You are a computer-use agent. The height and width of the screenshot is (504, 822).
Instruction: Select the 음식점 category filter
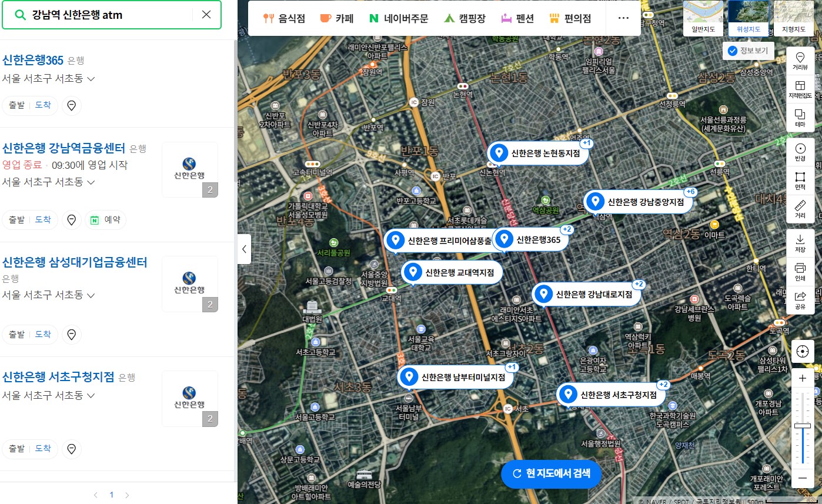(285, 18)
